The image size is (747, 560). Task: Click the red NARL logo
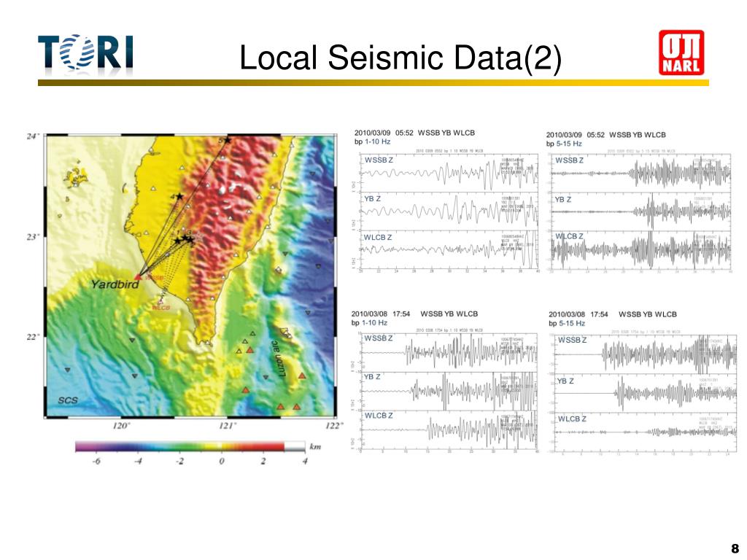pos(681,52)
